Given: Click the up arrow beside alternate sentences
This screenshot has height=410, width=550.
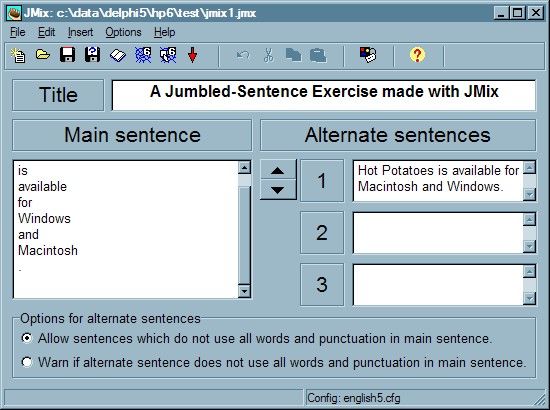Looking at the screenshot, I should pos(278,170).
